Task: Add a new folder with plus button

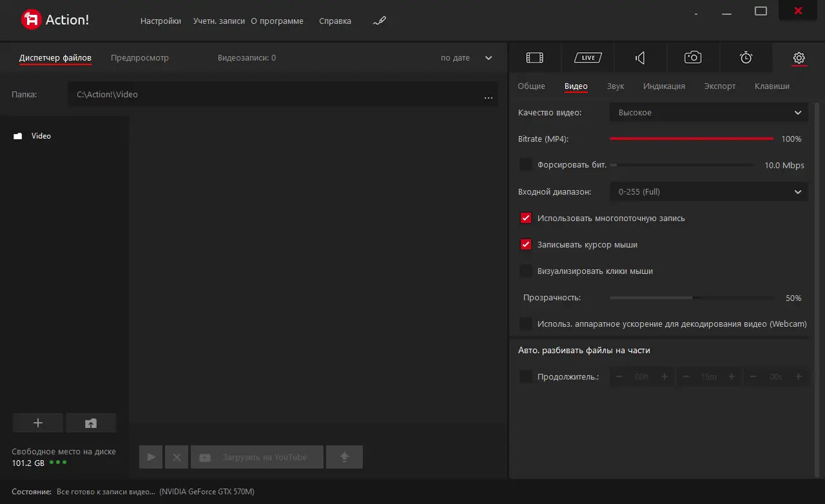Action: click(38, 423)
